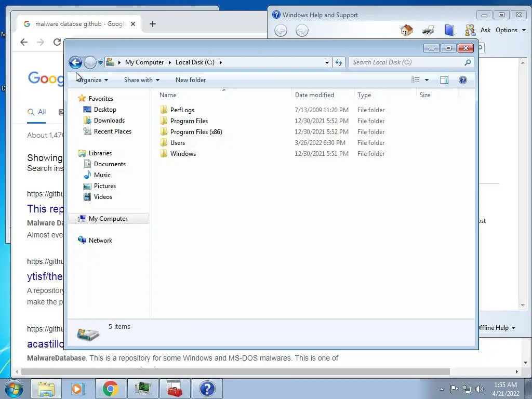The width and height of the screenshot is (532, 399).
Task: Open the Documents library
Action: (x=110, y=164)
